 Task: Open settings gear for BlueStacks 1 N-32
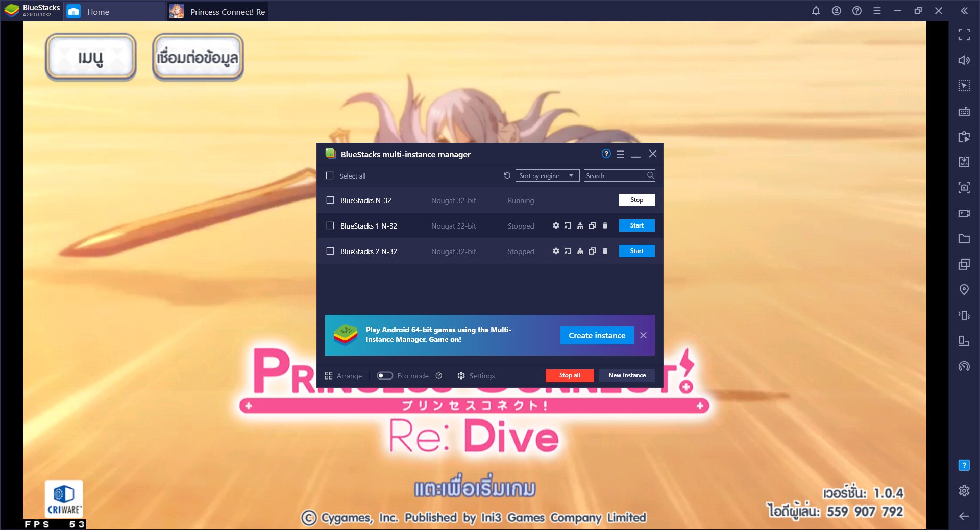click(x=556, y=225)
